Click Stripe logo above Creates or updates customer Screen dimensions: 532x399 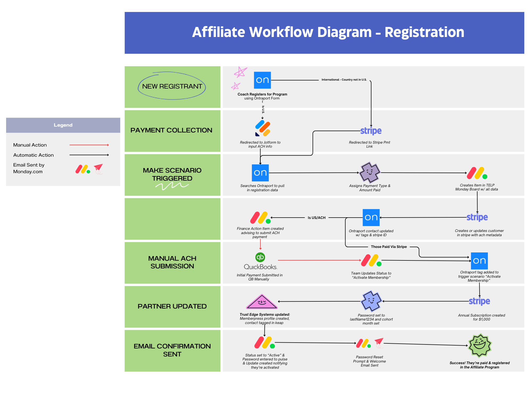point(477,217)
